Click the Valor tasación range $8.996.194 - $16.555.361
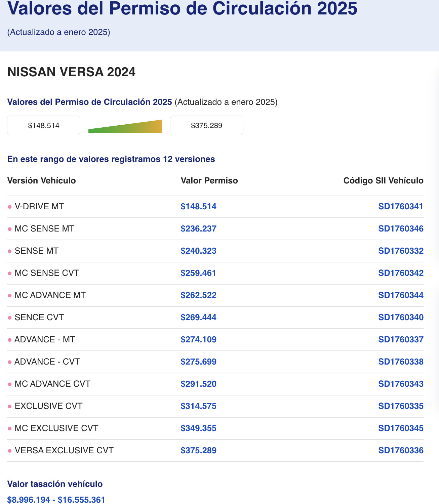Viewport: 439px width, 504px height. [56, 500]
